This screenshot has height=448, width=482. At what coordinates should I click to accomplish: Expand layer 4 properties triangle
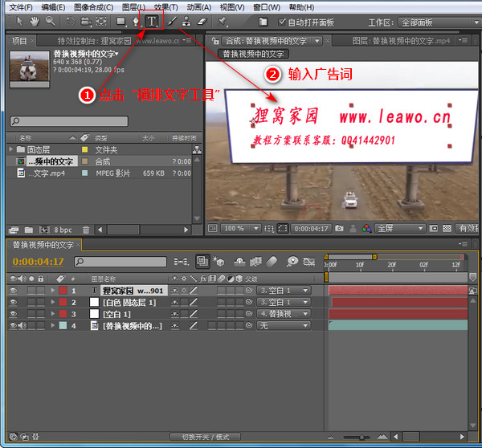pyautogui.click(x=53, y=325)
